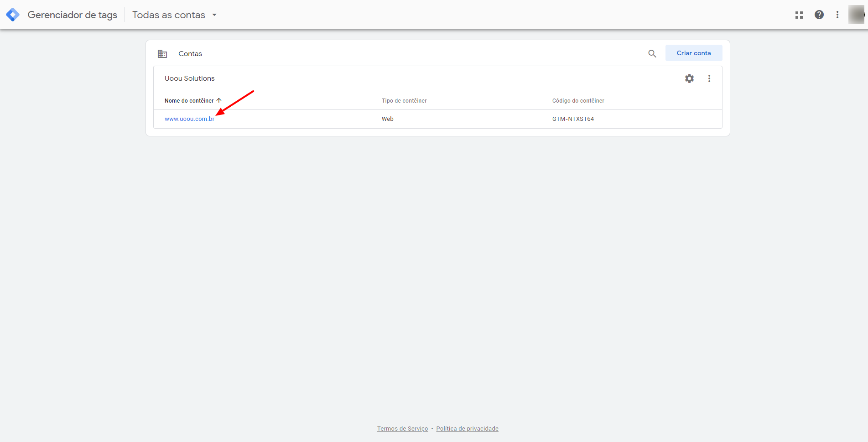Click the search magnifier icon in Contas
Viewport: 868px width, 442px height.
pos(652,53)
